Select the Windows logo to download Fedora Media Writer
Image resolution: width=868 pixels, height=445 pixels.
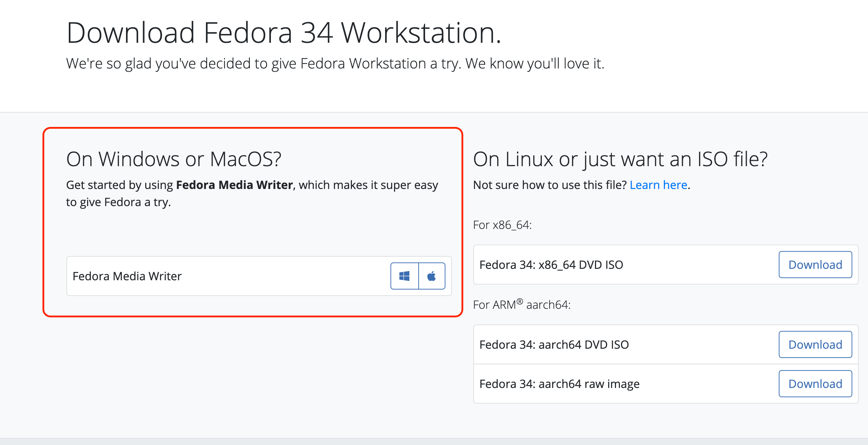(x=405, y=276)
